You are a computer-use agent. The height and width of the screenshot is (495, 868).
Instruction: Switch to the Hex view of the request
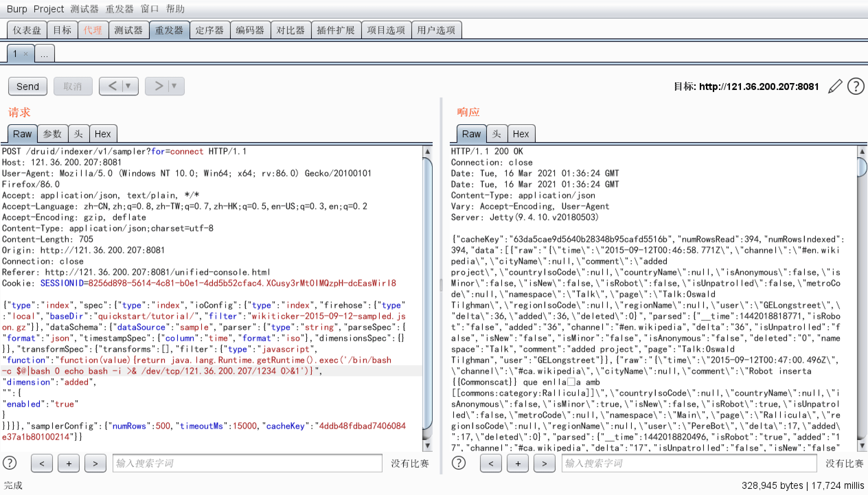pyautogui.click(x=103, y=134)
